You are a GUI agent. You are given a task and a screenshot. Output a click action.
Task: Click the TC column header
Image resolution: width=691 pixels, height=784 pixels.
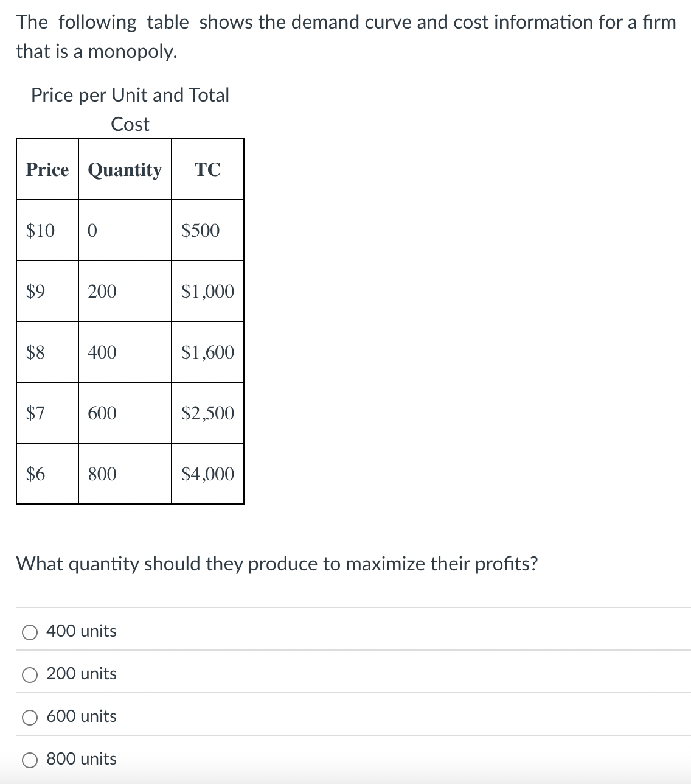(207, 170)
